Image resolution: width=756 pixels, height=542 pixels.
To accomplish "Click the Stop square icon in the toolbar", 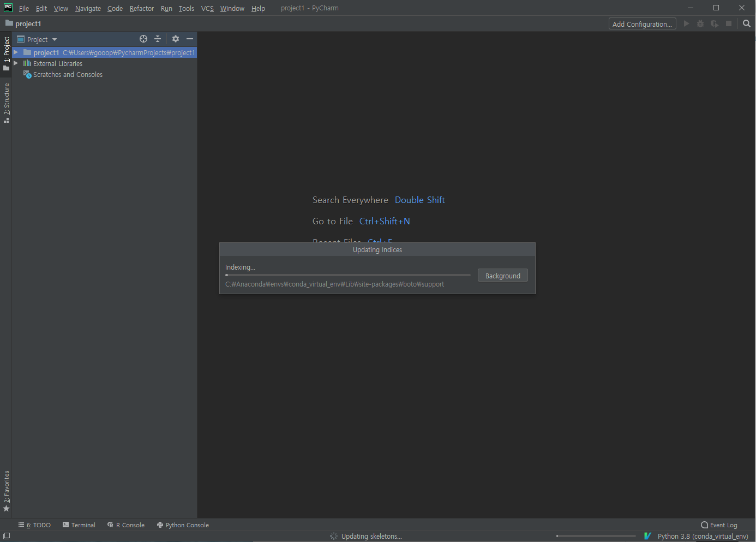I will pyautogui.click(x=729, y=23).
